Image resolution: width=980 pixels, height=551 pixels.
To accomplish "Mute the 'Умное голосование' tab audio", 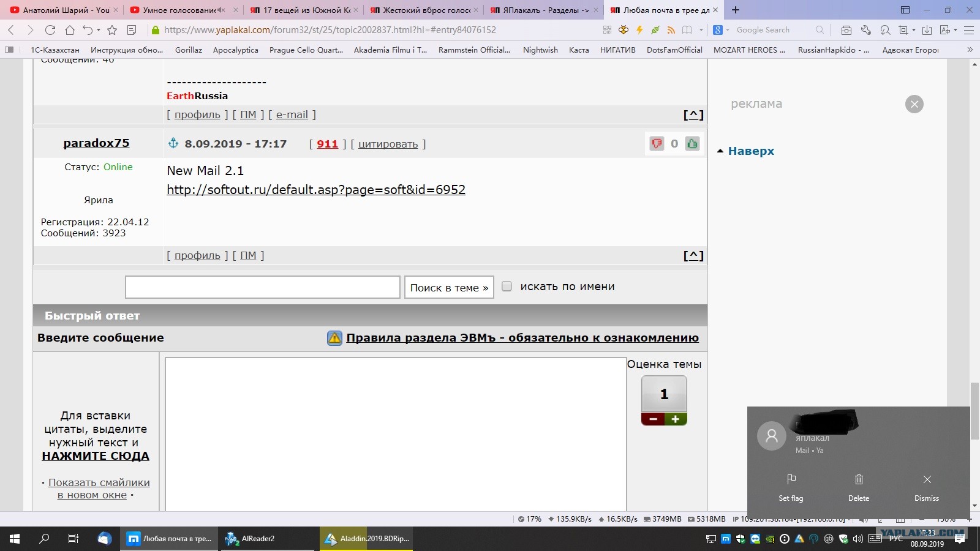I will pos(221,10).
